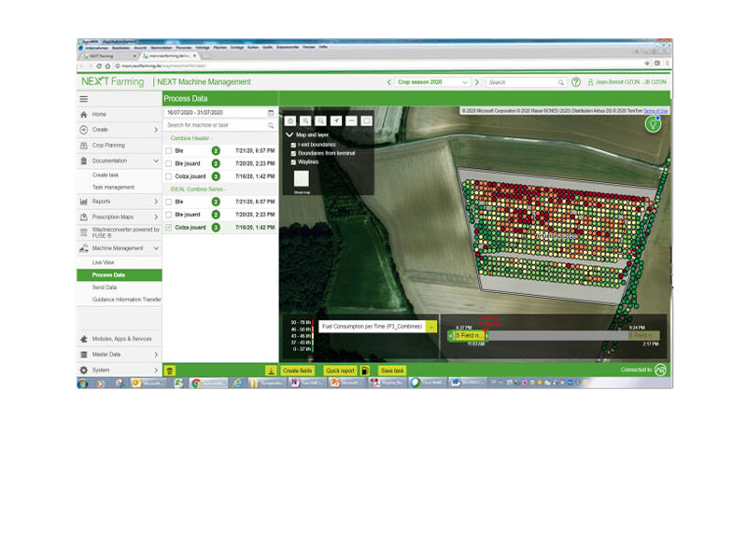Toggle Waylines layer checkbox
The height and width of the screenshot is (560, 747).
coord(293,162)
